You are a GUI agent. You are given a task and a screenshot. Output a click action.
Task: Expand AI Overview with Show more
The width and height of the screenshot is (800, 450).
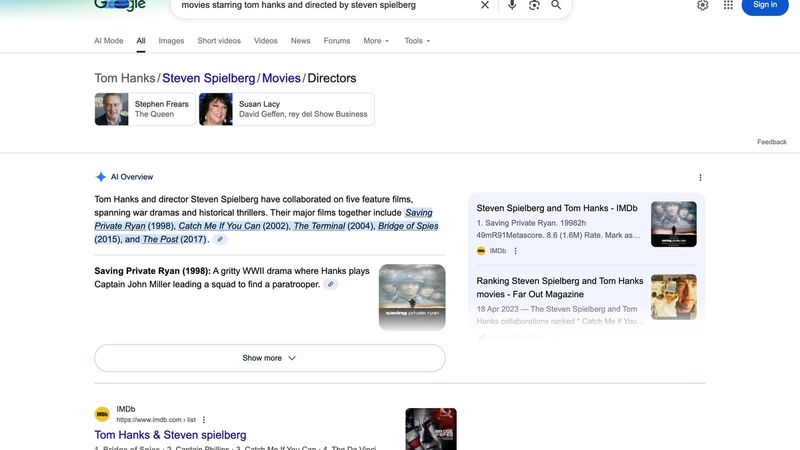click(x=270, y=358)
